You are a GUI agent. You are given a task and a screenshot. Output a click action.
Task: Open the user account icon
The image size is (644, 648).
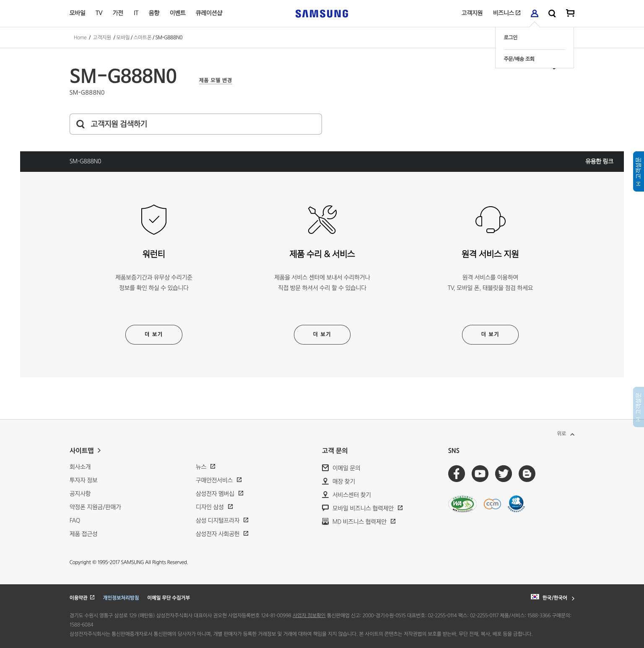[x=534, y=13]
